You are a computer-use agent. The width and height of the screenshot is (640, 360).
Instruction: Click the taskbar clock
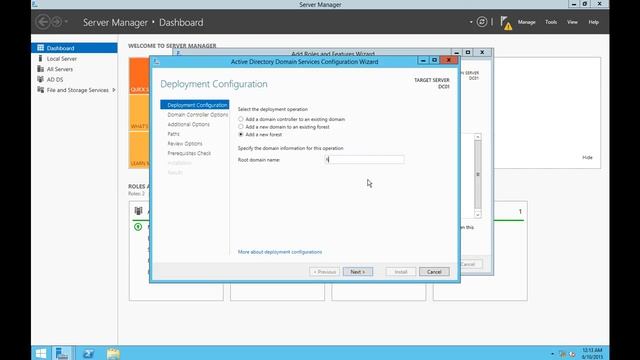[x=592, y=353]
